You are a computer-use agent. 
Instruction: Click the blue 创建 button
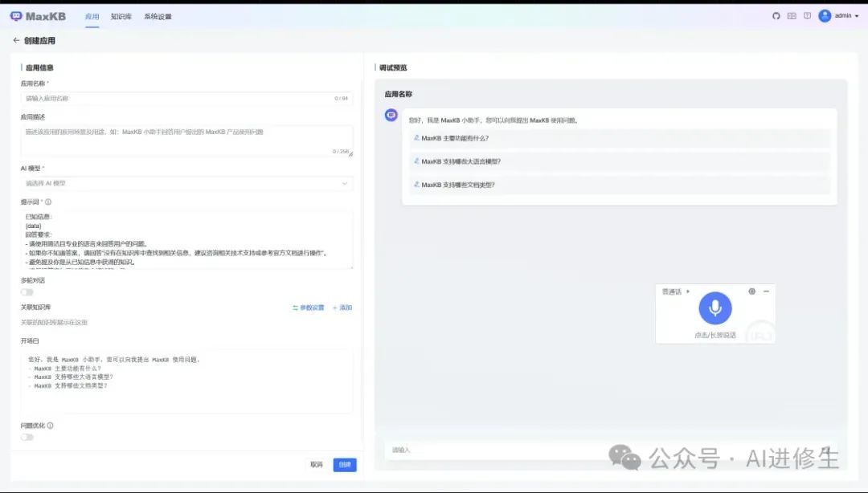point(345,465)
